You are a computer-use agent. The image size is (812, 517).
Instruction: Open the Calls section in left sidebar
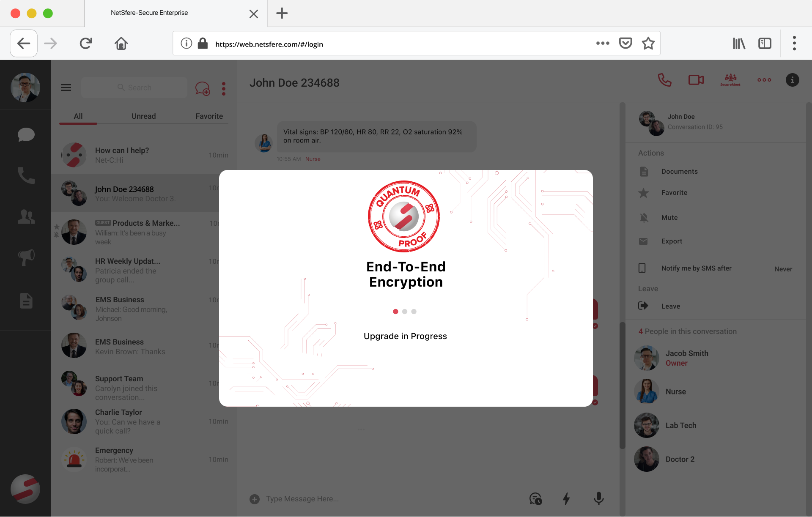click(x=26, y=175)
